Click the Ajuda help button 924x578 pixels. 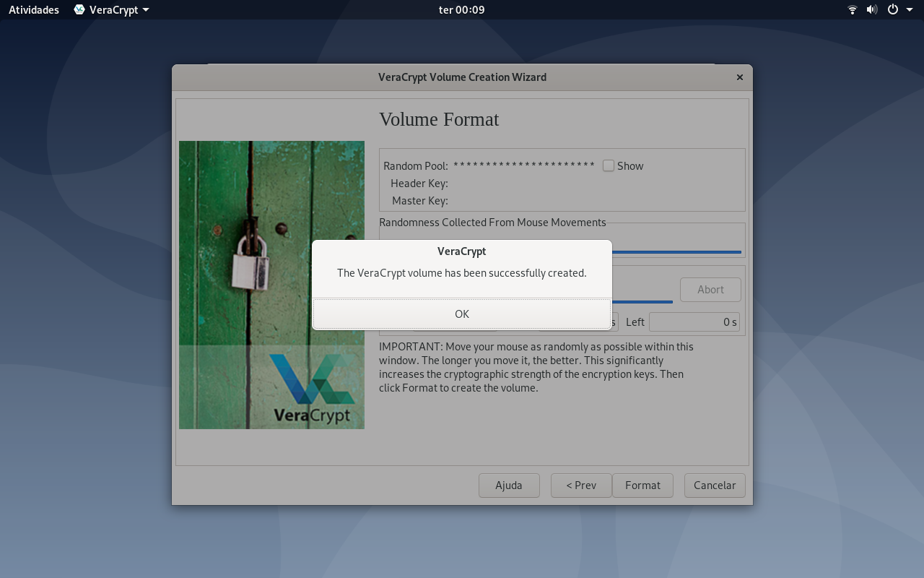509,486
